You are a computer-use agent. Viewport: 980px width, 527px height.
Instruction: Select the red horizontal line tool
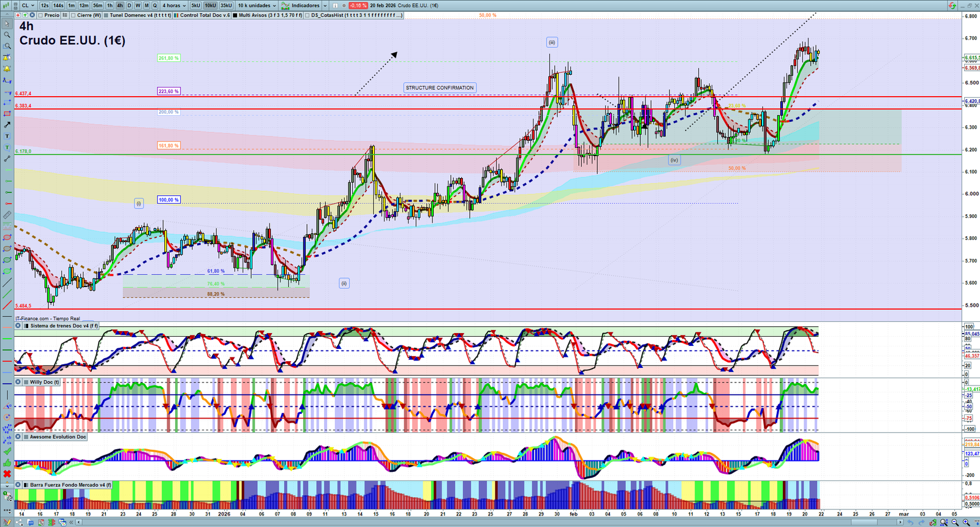point(7,361)
